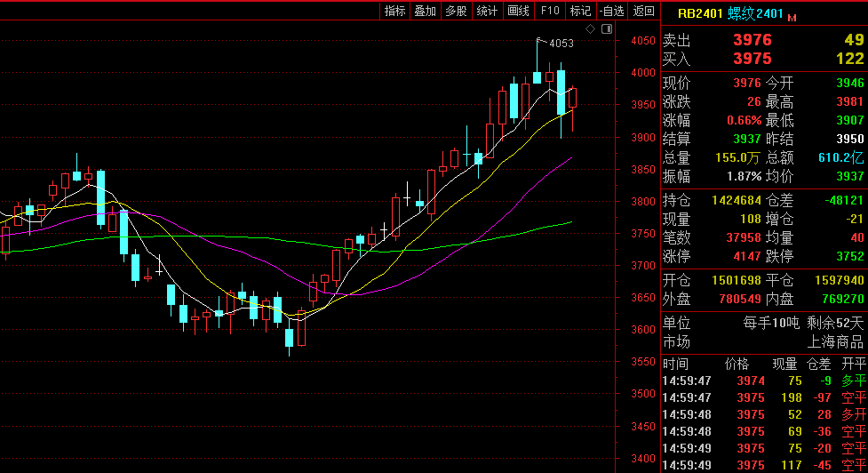The width and height of the screenshot is (868, 473).
Task: Select the 4053 high price label
Action: 561,43
